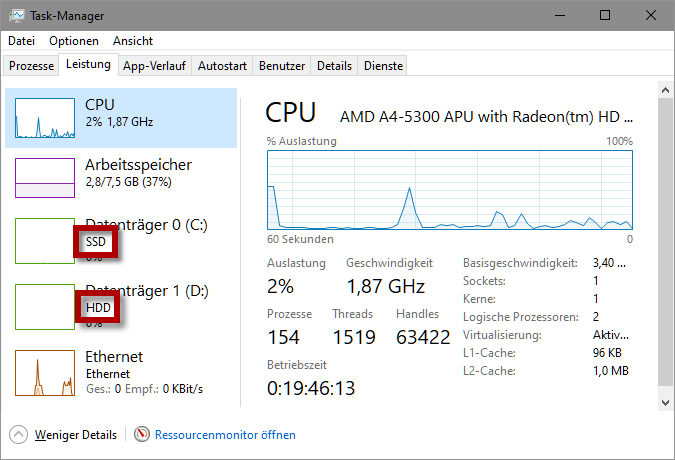Open the Datei menu
Image resolution: width=675 pixels, height=460 pixels.
click(x=21, y=41)
